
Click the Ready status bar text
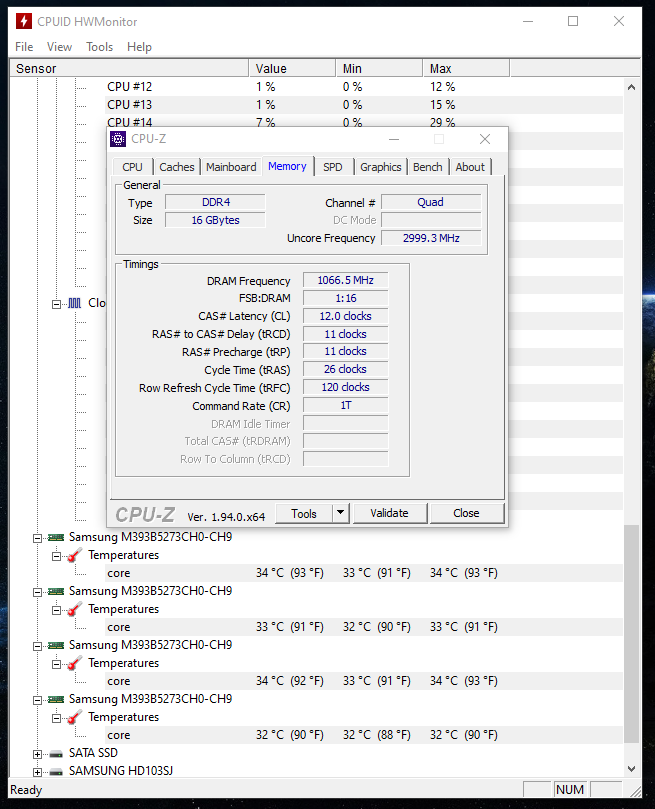click(26, 790)
